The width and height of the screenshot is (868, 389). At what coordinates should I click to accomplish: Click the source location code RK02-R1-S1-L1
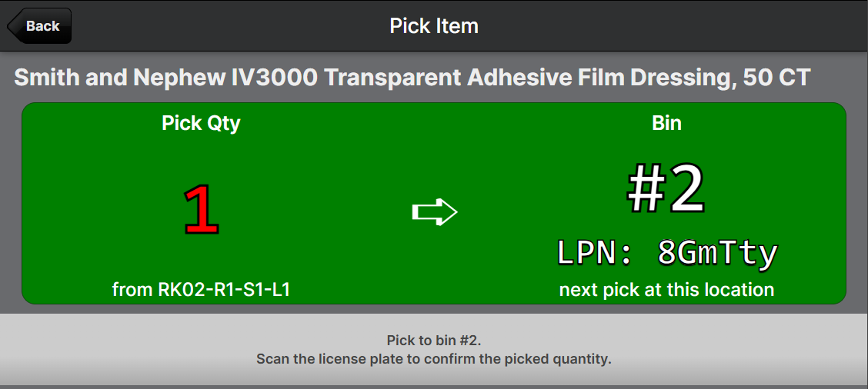(224, 290)
